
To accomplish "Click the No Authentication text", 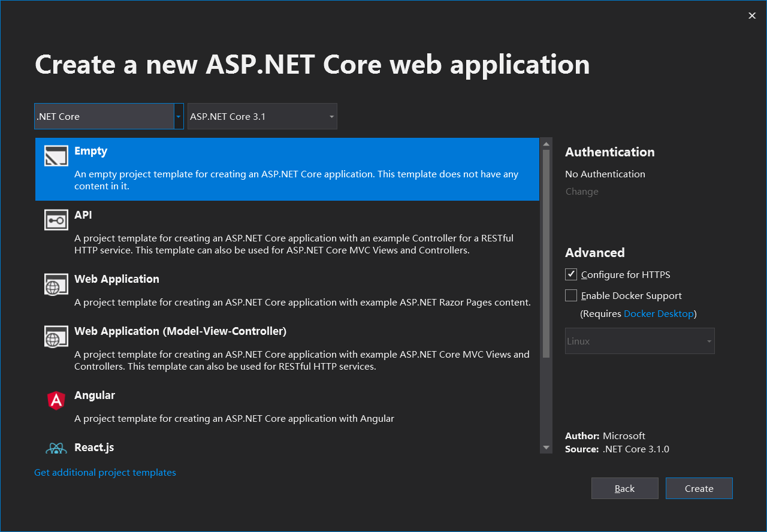I will click(605, 174).
